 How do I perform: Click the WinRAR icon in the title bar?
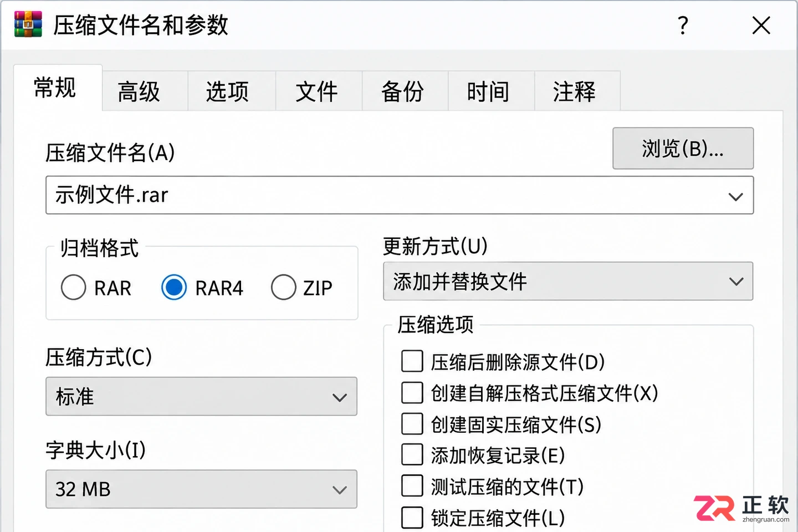(28, 24)
